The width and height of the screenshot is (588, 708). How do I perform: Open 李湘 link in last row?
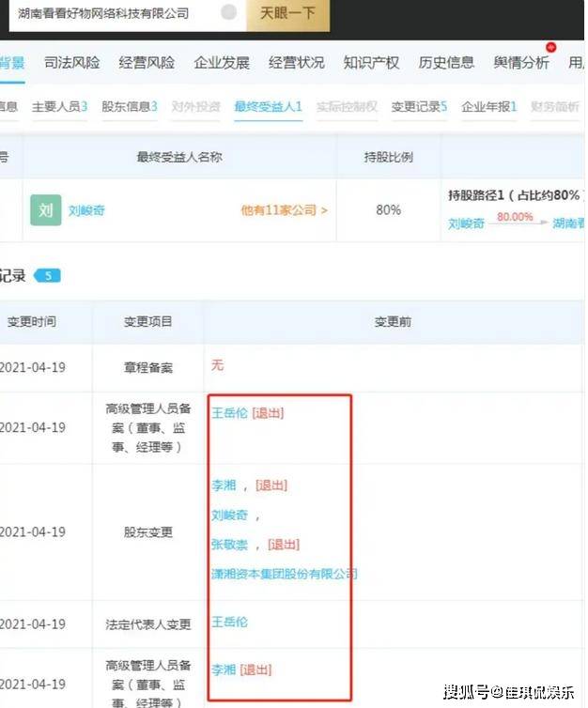coord(224,670)
